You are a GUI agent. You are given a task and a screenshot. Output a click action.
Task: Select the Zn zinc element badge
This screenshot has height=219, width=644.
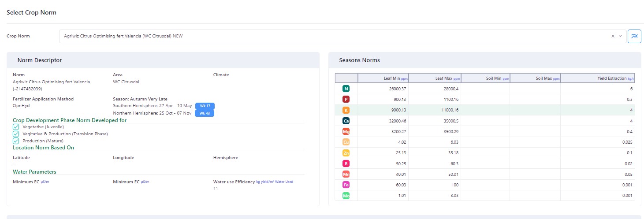(346, 153)
